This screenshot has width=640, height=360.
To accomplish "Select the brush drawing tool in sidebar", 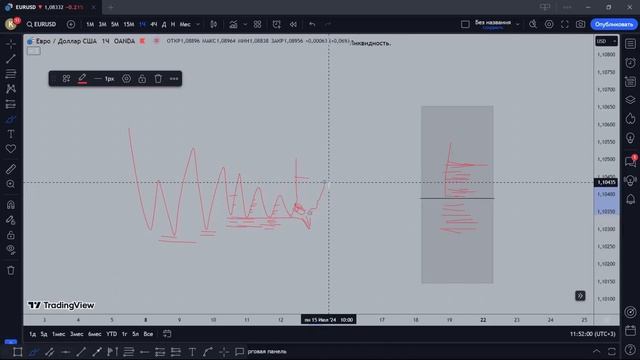I will pos(11,119).
